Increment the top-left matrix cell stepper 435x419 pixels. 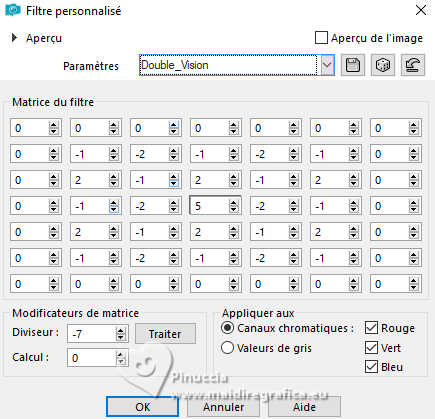pos(53,125)
